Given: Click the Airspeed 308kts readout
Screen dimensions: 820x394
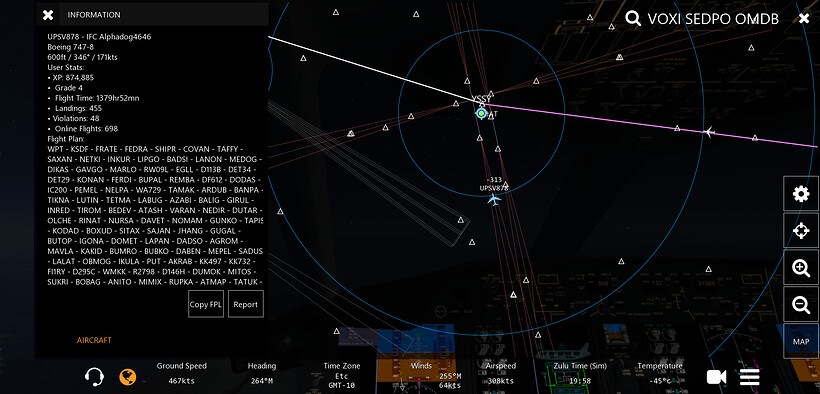Looking at the screenshot, I should pyautogui.click(x=501, y=373).
